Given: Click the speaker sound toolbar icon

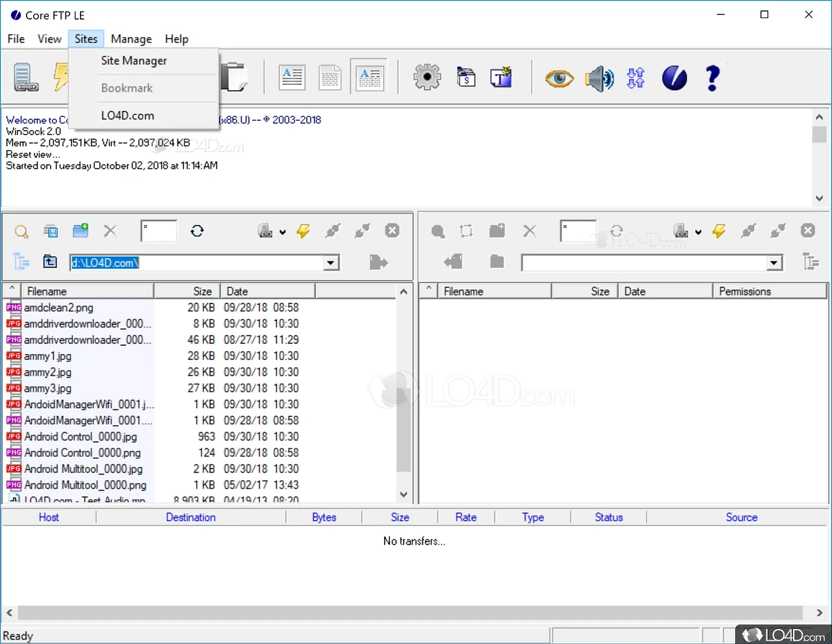Looking at the screenshot, I should click(x=599, y=79).
